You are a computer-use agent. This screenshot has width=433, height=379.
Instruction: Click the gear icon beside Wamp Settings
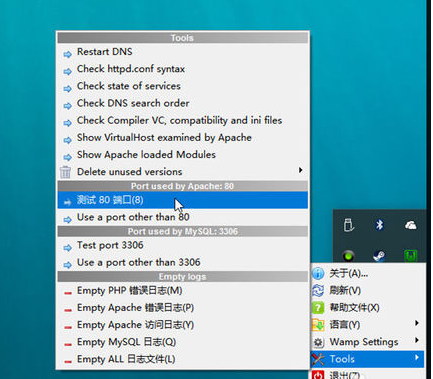pos(319,342)
